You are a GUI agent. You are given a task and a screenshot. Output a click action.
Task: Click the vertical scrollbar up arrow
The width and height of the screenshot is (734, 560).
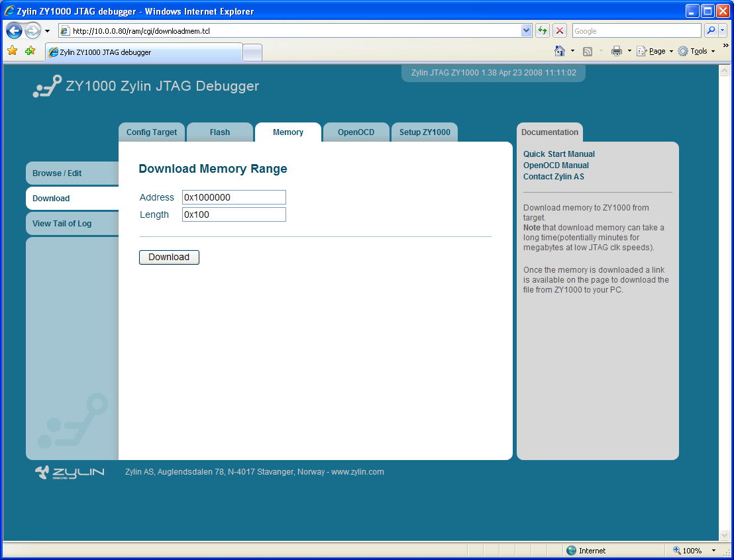(x=724, y=70)
